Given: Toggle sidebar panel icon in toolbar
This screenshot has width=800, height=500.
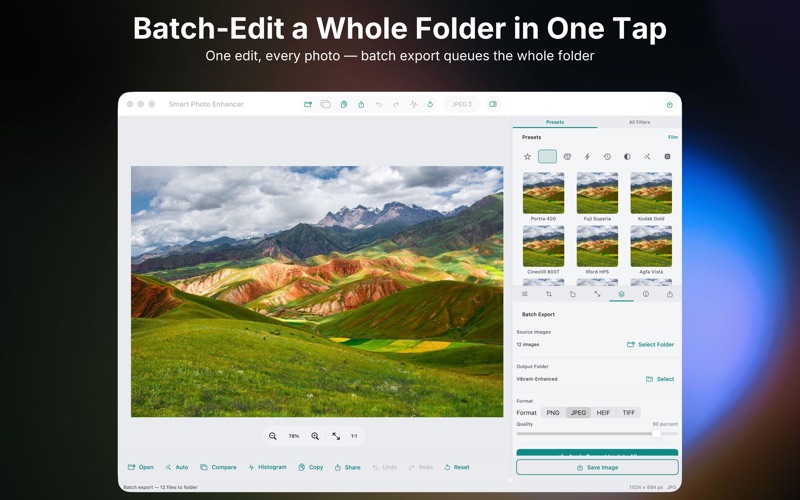Looking at the screenshot, I should click(x=493, y=104).
